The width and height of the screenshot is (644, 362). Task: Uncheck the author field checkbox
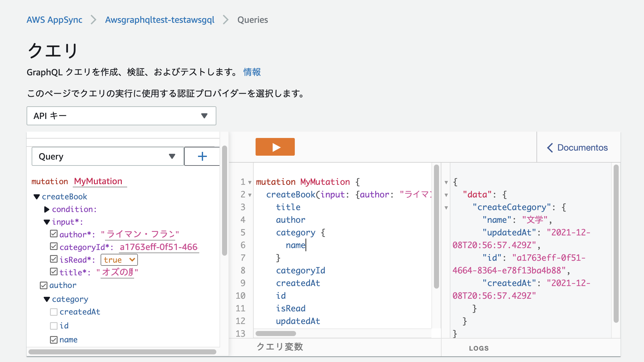pyautogui.click(x=44, y=285)
